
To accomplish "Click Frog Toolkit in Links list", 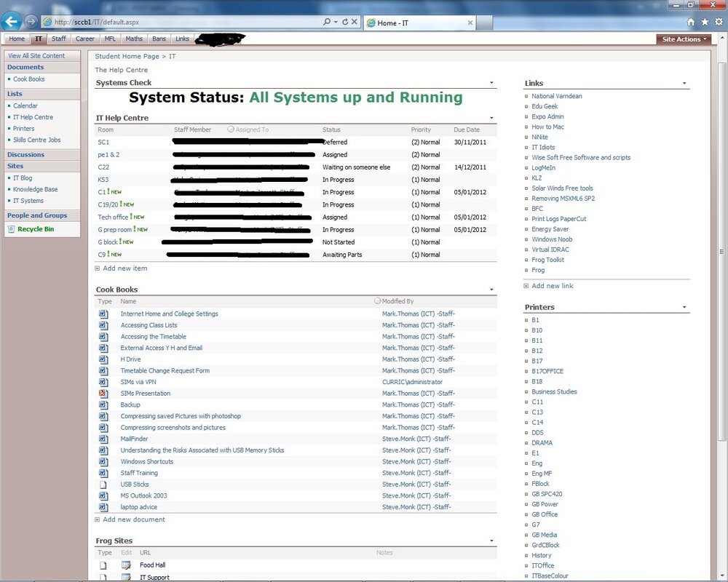I will pyautogui.click(x=548, y=260).
